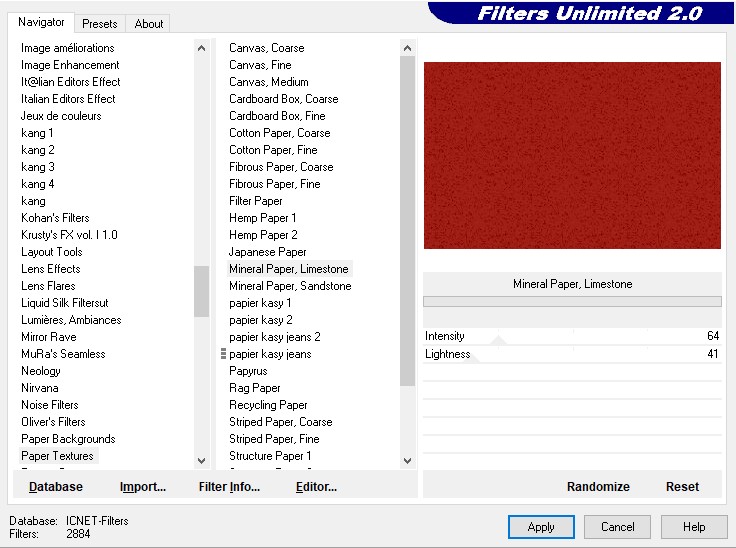Select Krusty's FX vol. I 1.0 category
The image size is (736, 548).
click(x=69, y=234)
